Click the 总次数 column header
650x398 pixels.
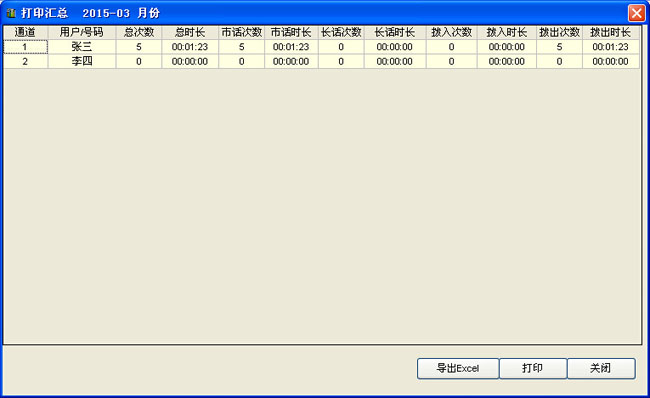click(x=139, y=32)
